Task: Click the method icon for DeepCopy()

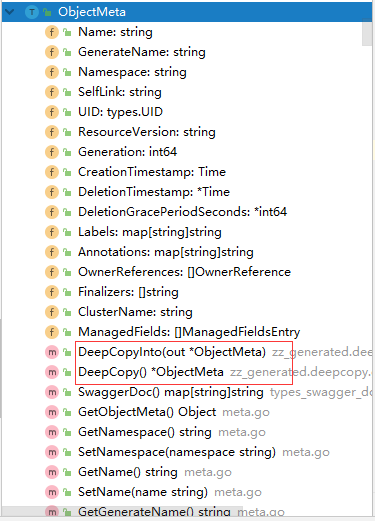Action: coord(52,372)
